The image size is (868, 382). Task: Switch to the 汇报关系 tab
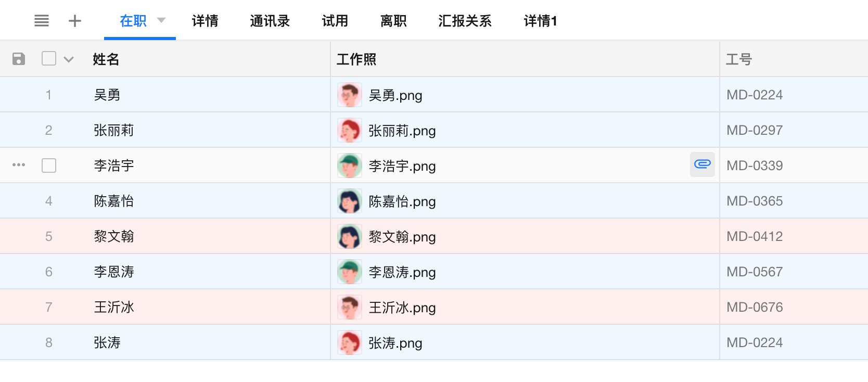[x=465, y=21]
